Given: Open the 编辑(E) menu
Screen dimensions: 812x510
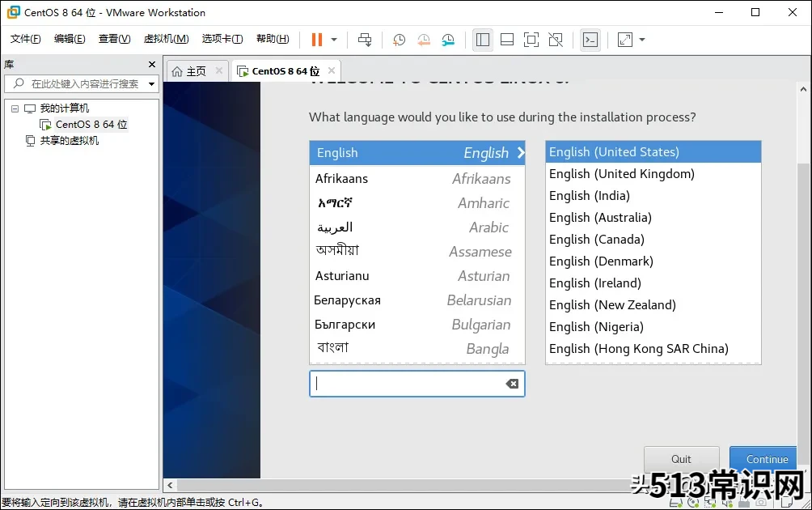Looking at the screenshot, I should pos(70,39).
